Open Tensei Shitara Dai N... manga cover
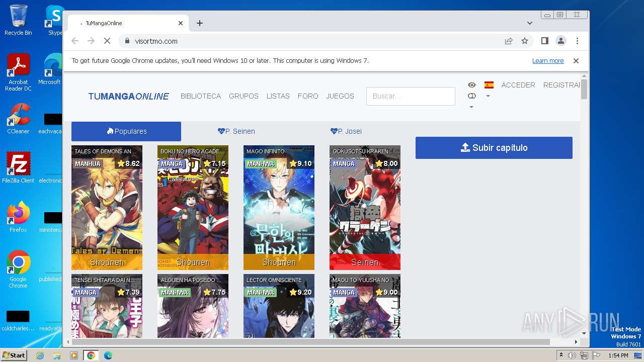644x362 pixels. 107,306
